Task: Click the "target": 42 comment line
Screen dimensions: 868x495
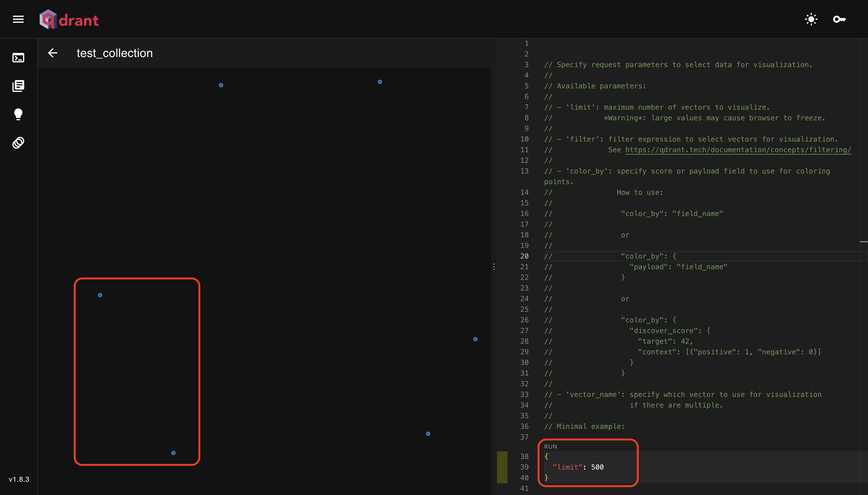Action: pos(665,341)
